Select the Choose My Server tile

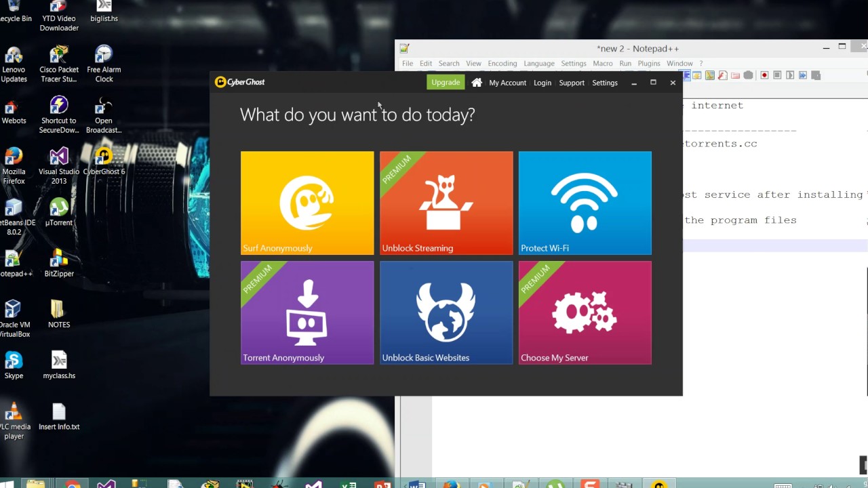(585, 312)
